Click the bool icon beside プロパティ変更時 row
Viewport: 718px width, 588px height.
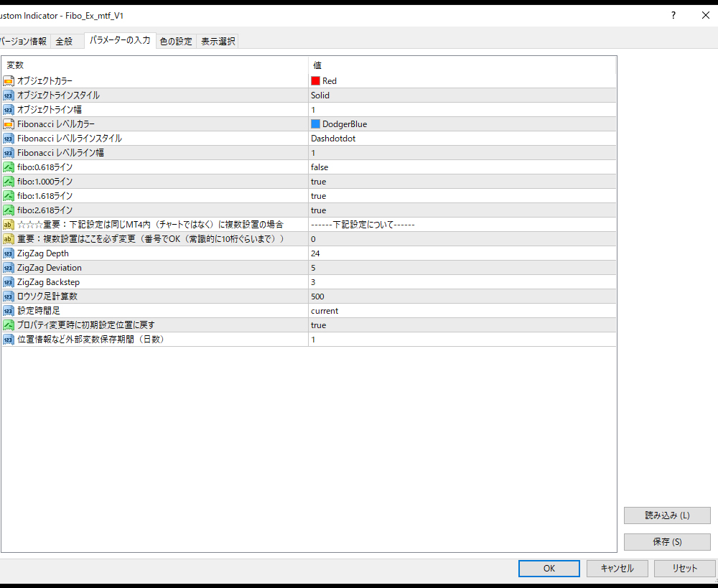pyautogui.click(x=9, y=325)
